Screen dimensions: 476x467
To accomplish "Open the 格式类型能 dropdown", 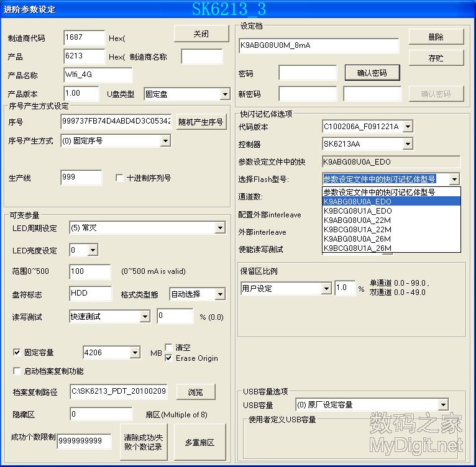I will (x=220, y=294).
